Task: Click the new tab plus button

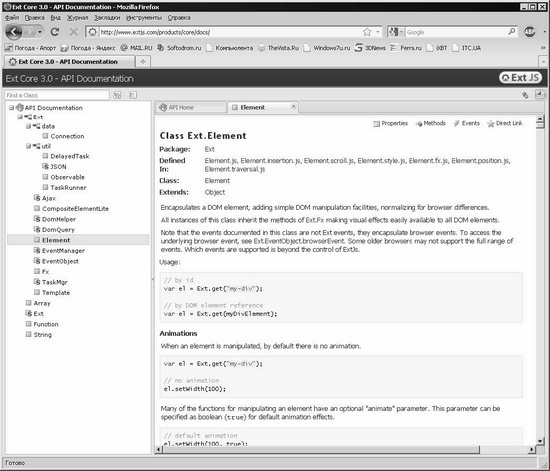Action: pyautogui.click(x=143, y=62)
